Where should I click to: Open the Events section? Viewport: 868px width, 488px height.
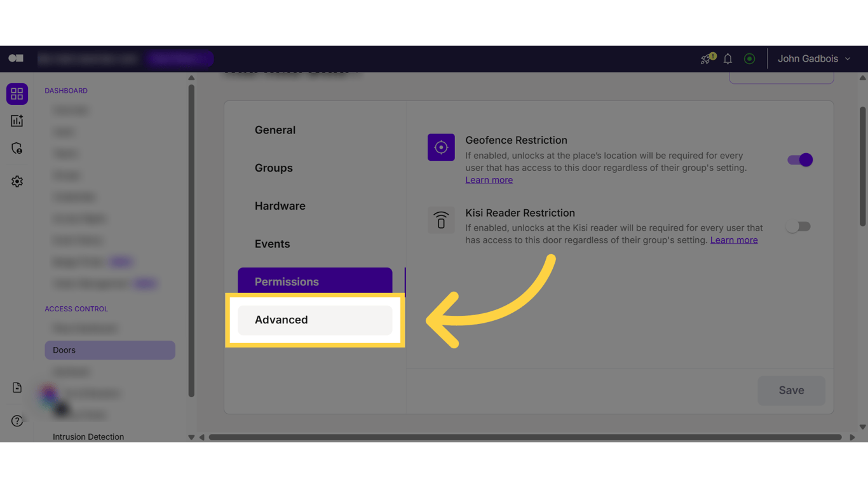tap(273, 243)
